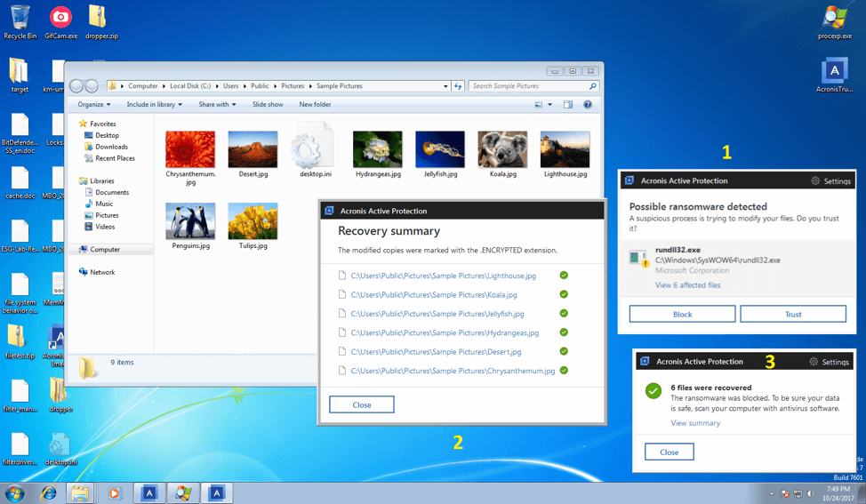Click Trust for rundll32.exe process
866x504 pixels.
(x=793, y=314)
